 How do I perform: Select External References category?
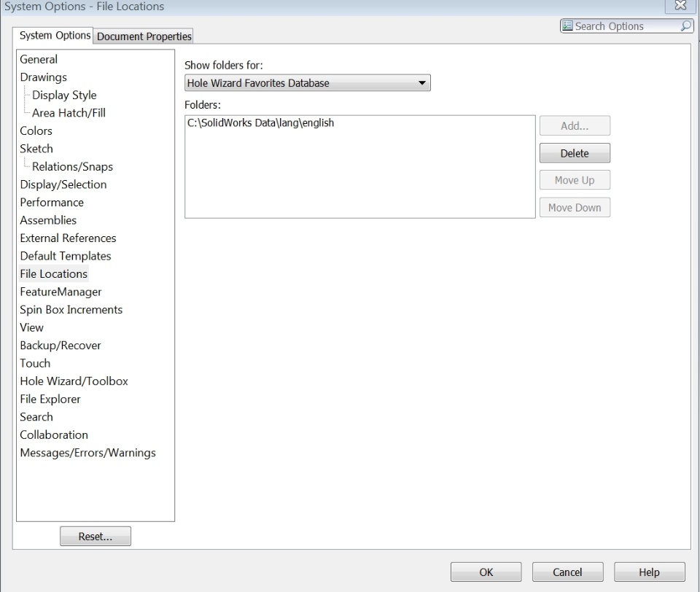click(x=68, y=238)
